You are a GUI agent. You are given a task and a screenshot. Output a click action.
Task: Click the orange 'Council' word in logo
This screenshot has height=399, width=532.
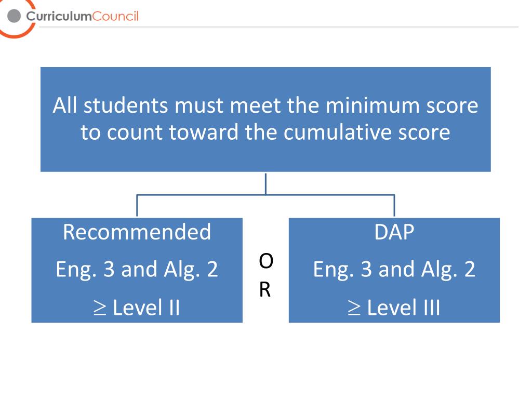115,16
